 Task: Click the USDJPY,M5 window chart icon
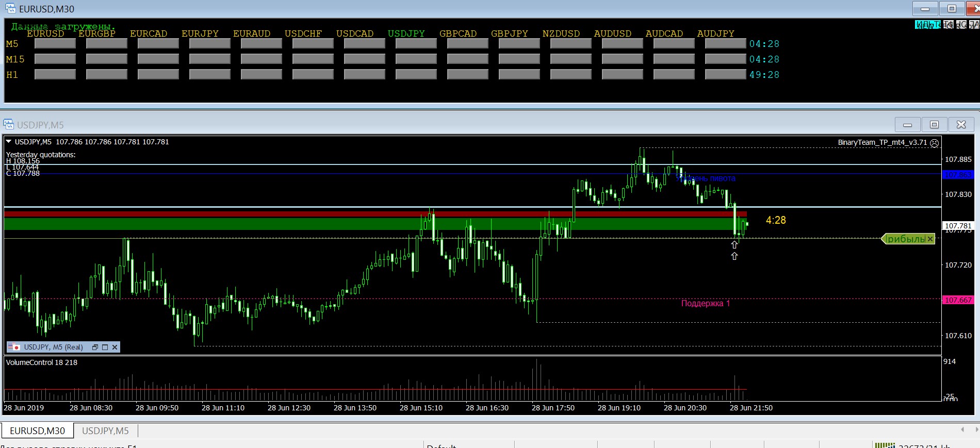coord(9,124)
